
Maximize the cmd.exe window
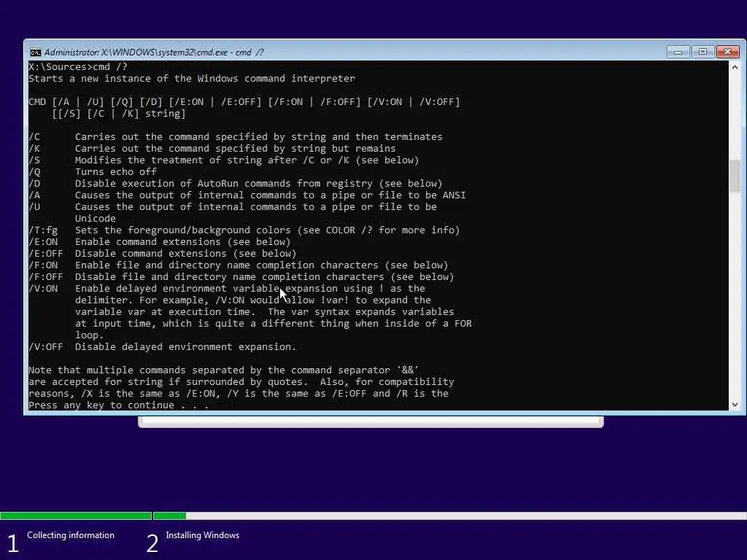(703, 52)
